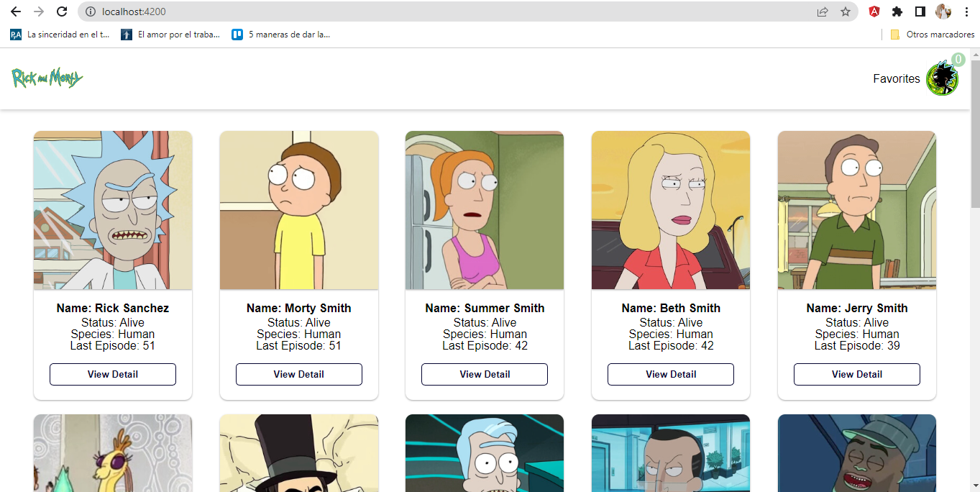
Task: Open the AdBlock extension icon
Action: click(874, 12)
